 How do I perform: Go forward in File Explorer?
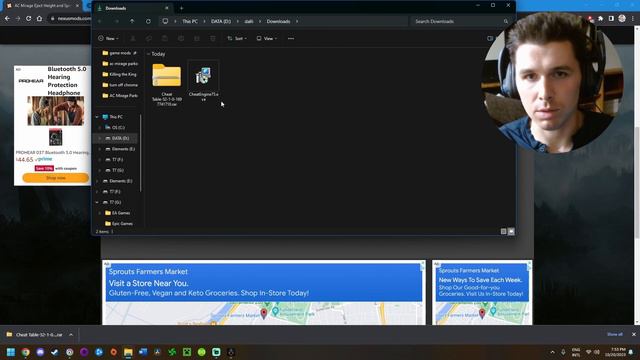point(116,21)
